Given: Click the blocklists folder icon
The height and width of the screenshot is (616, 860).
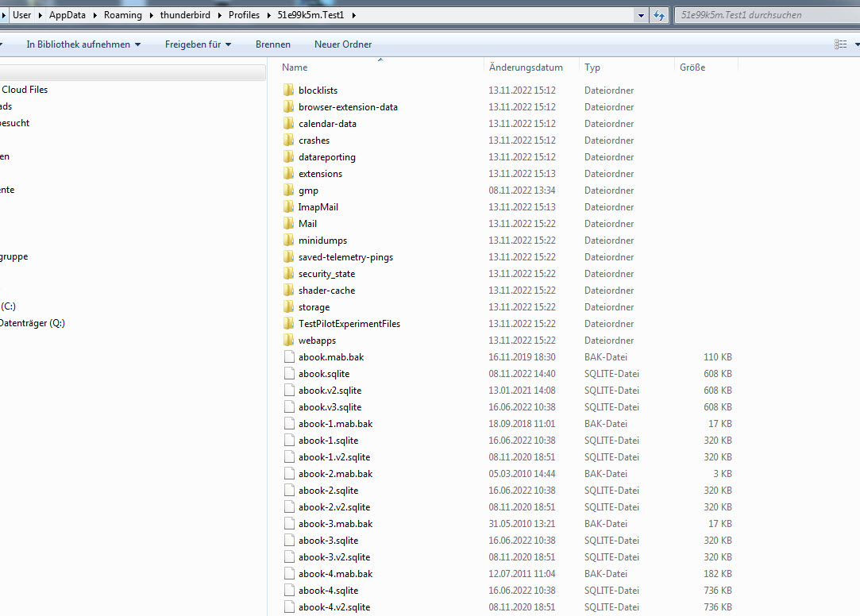Looking at the screenshot, I should pos(288,90).
